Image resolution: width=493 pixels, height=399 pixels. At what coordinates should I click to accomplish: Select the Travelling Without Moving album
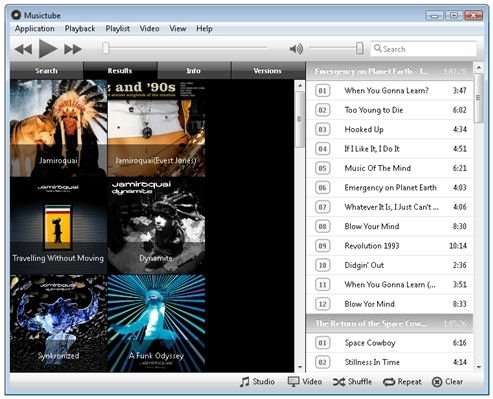(58, 226)
